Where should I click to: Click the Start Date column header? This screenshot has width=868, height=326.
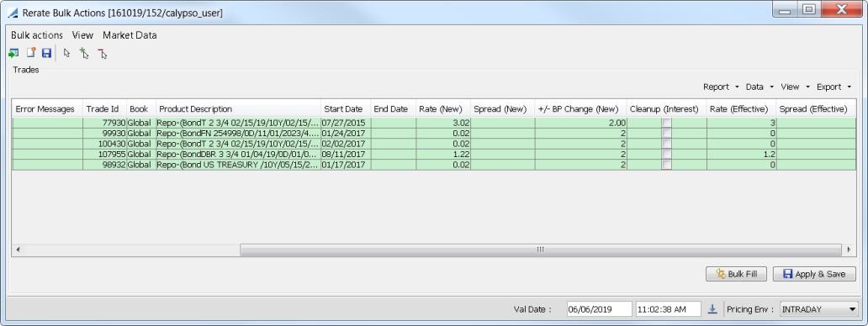[346, 109]
